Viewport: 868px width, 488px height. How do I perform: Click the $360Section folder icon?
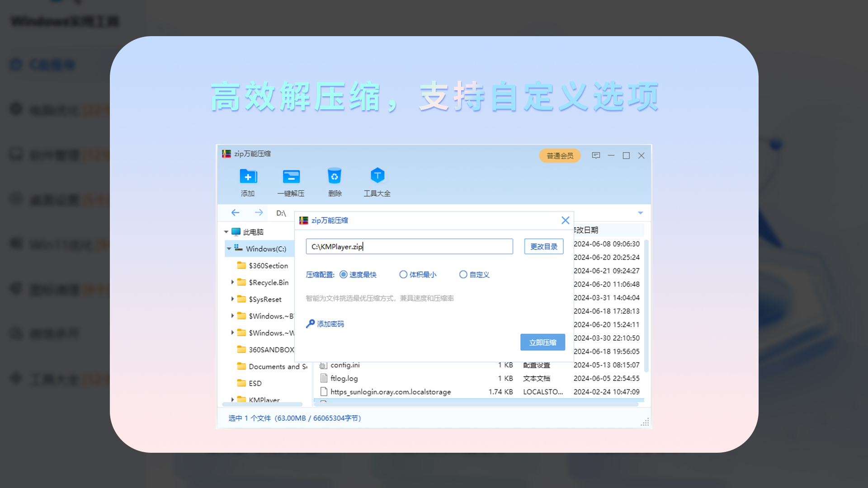click(241, 265)
